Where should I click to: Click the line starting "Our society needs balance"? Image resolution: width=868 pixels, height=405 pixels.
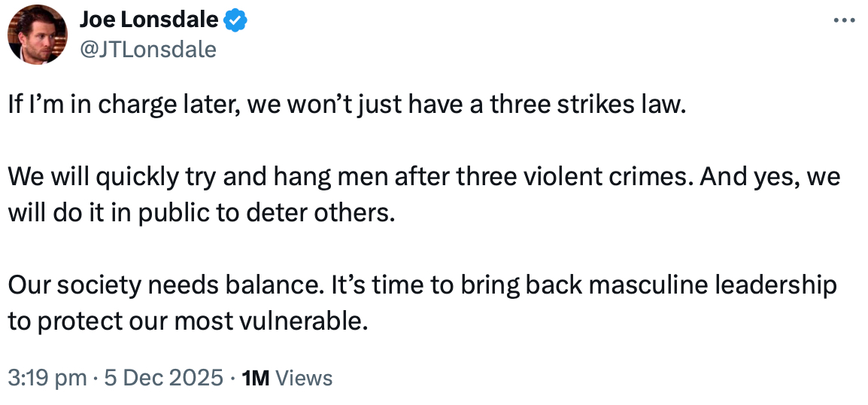coord(422,285)
